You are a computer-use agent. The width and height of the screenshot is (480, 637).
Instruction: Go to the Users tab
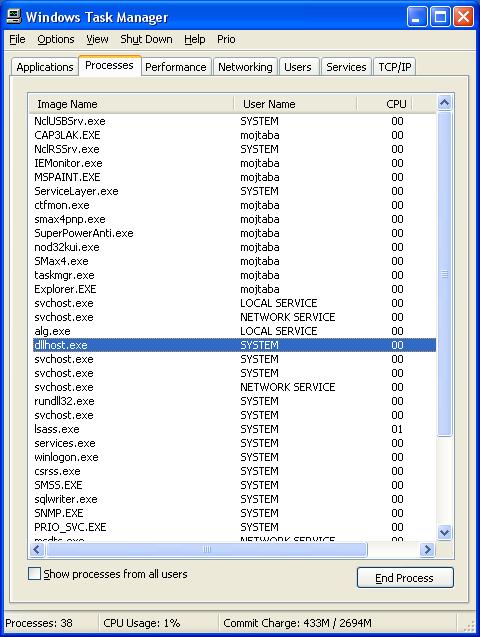298,67
